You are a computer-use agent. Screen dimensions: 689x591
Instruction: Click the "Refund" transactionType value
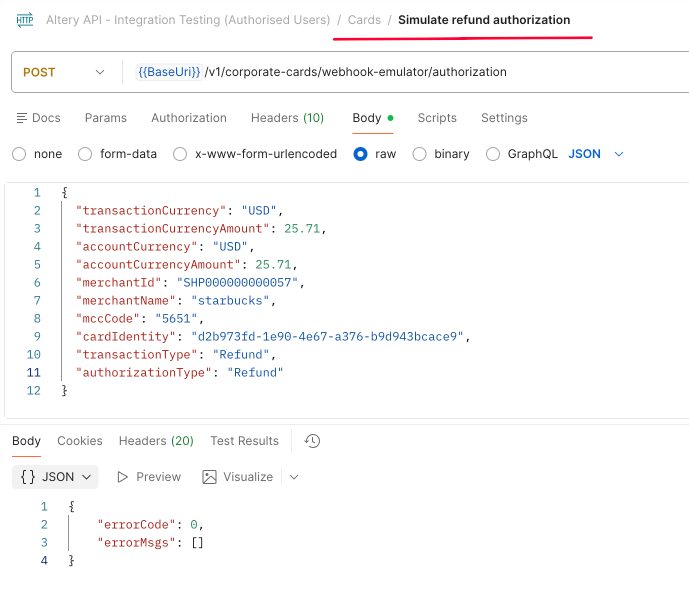241,355
